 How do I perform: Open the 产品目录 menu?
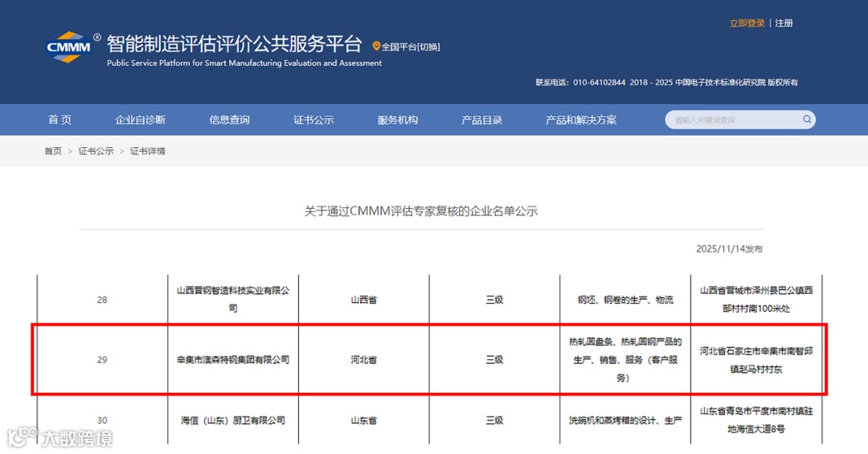[481, 120]
